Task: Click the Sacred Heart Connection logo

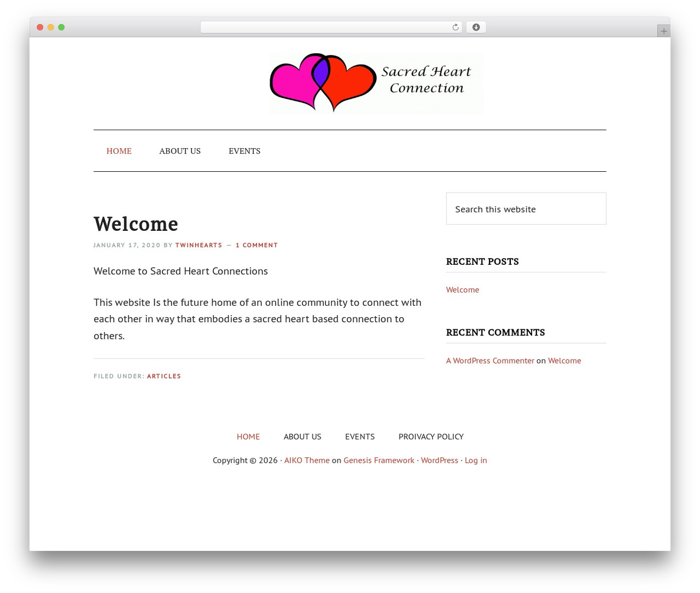Action: 376,83
